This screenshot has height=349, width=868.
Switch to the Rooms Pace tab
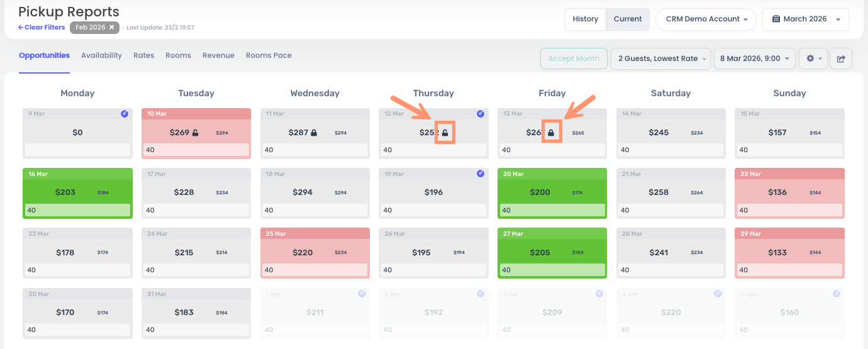click(269, 55)
